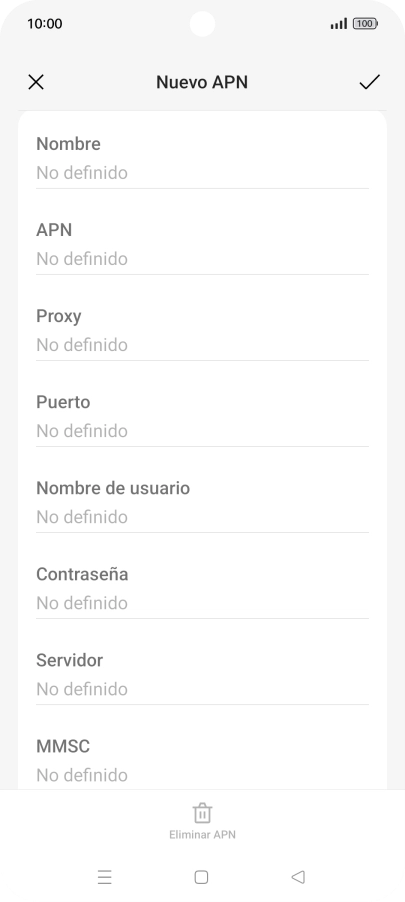
Task: Tap the back triangle navigation button
Action: 298,877
